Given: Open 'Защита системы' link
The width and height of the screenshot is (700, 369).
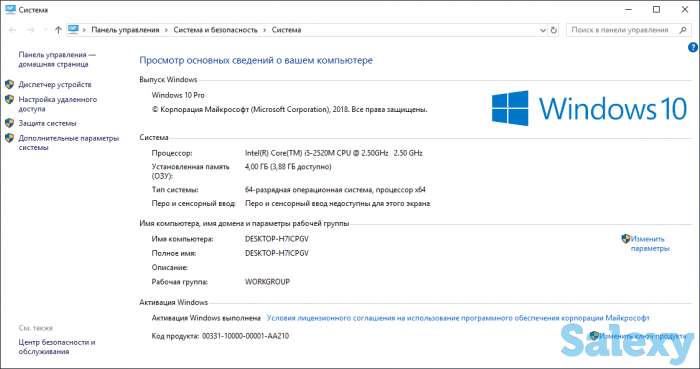Looking at the screenshot, I should click(x=47, y=123).
